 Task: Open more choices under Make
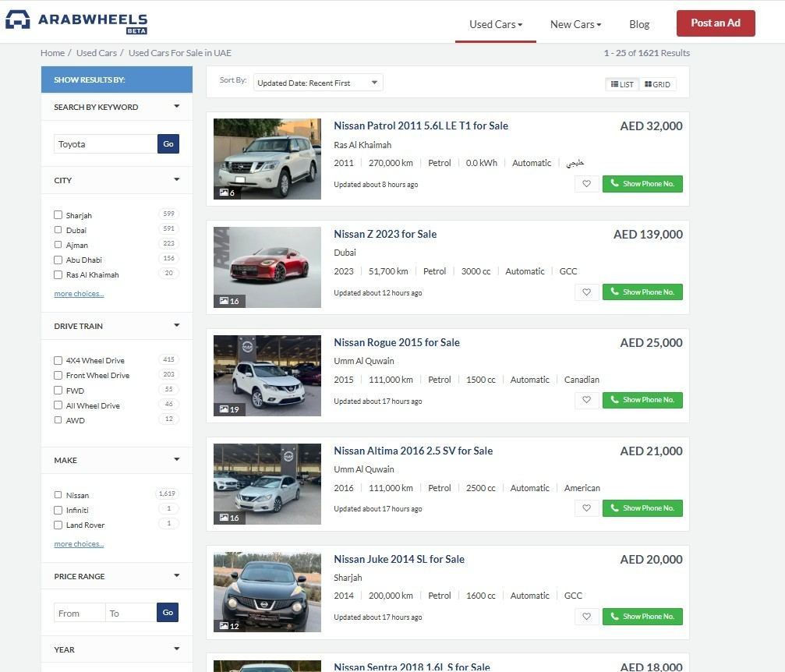coord(79,544)
